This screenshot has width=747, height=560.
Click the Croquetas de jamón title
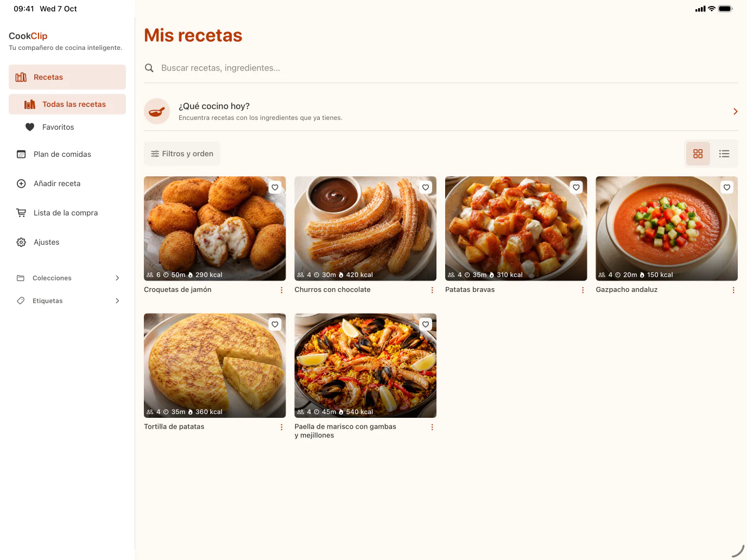178,290
